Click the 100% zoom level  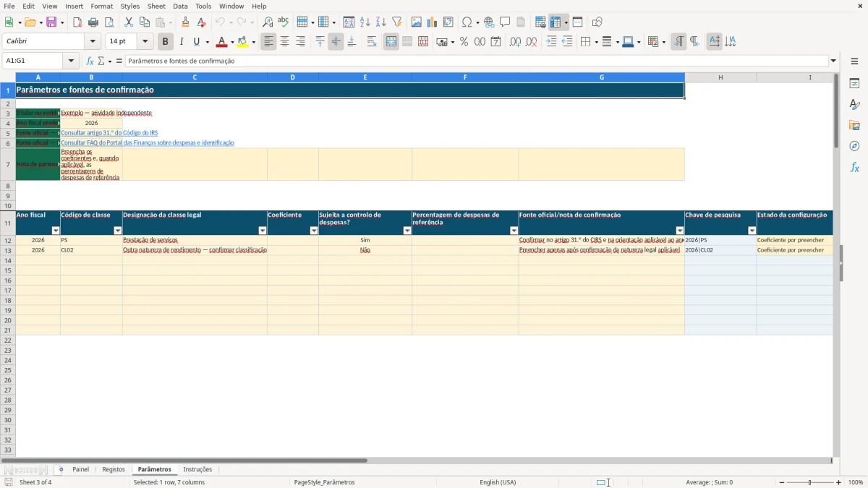(856, 482)
